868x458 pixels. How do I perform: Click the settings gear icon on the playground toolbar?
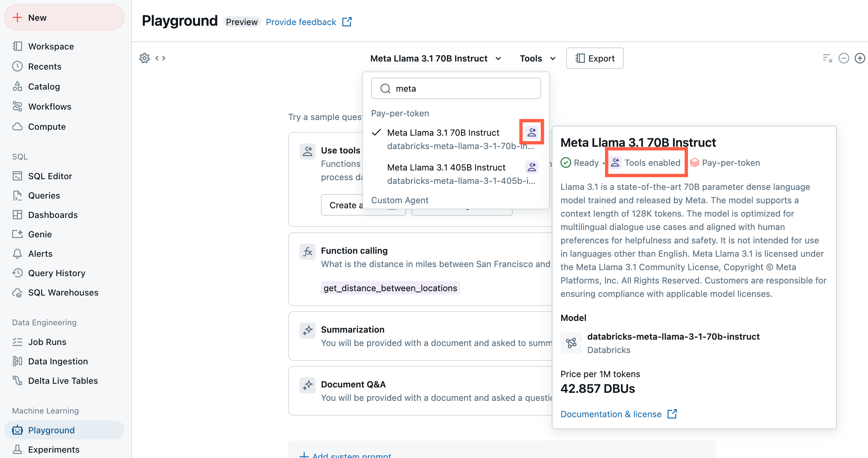tap(144, 58)
